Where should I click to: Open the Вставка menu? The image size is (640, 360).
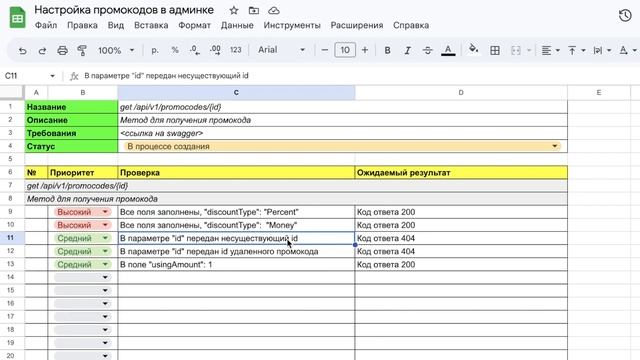151,25
